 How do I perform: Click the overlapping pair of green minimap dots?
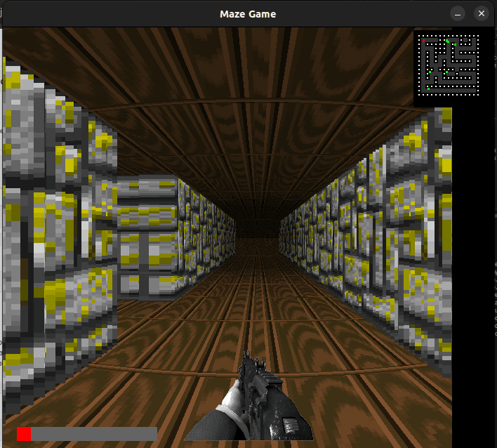click(x=448, y=41)
